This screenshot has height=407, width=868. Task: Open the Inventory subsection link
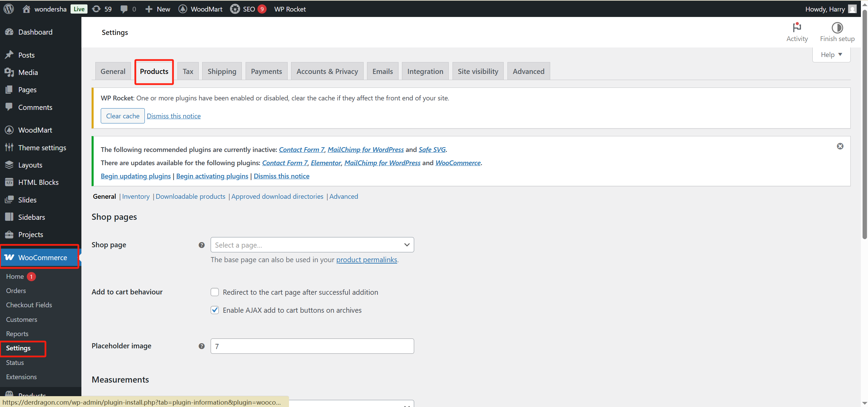[136, 196]
